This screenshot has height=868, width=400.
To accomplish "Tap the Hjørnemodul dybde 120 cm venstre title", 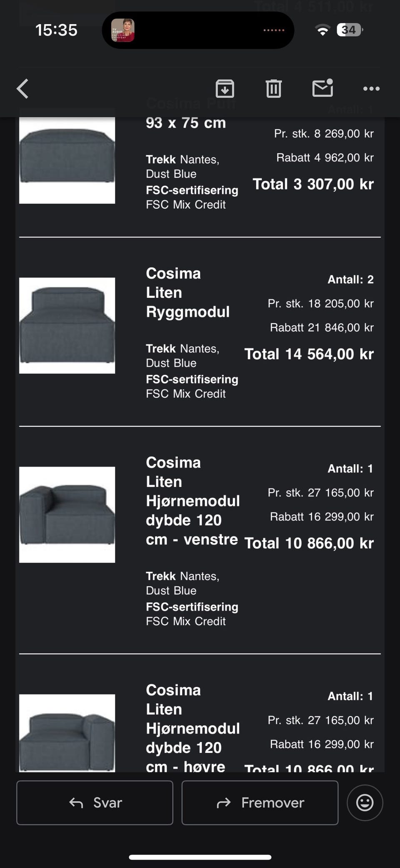I will click(192, 501).
